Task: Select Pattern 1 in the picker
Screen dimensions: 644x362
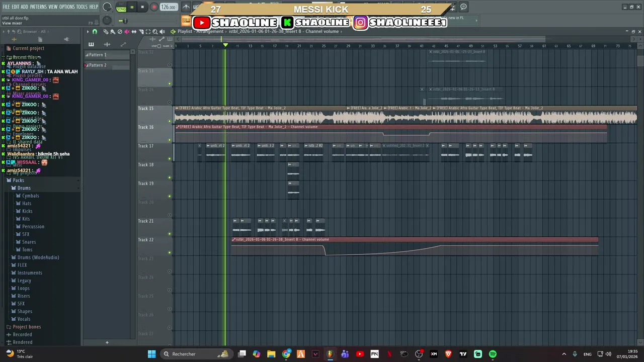Action: click(x=107, y=55)
